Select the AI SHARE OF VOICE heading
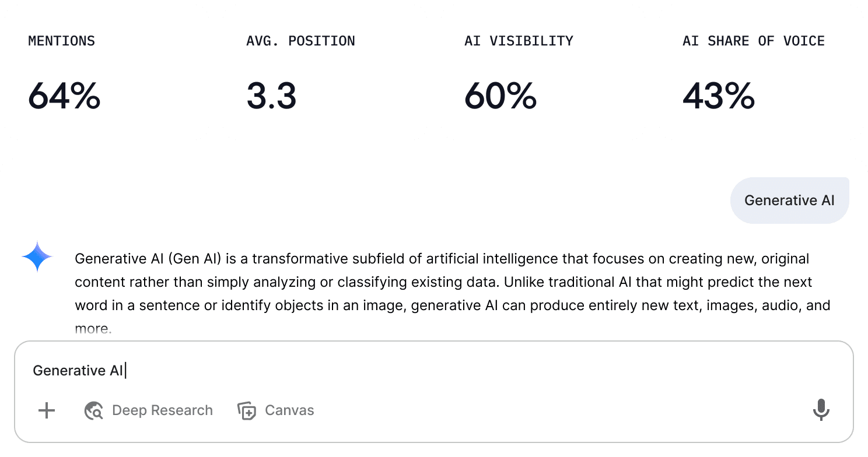The height and width of the screenshot is (457, 868). pos(753,41)
